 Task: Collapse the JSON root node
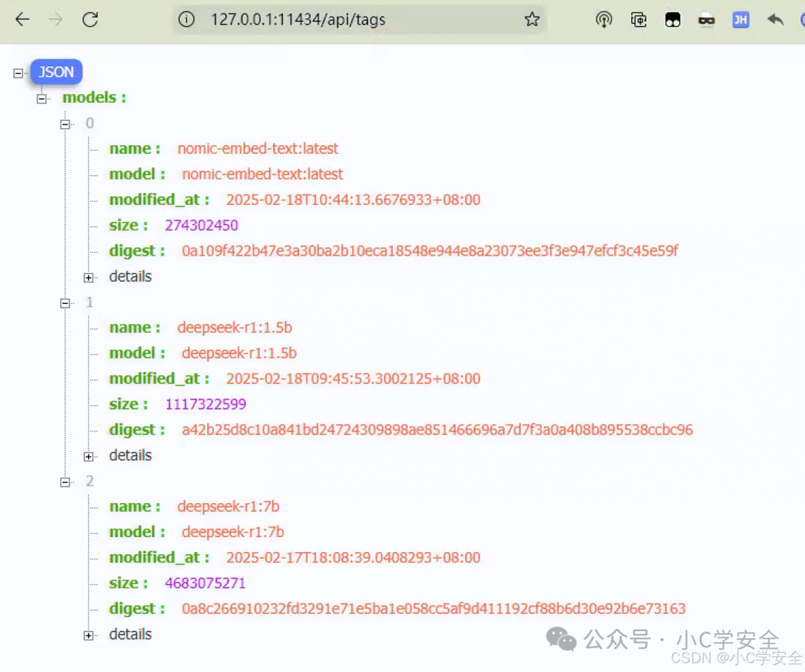tap(18, 73)
